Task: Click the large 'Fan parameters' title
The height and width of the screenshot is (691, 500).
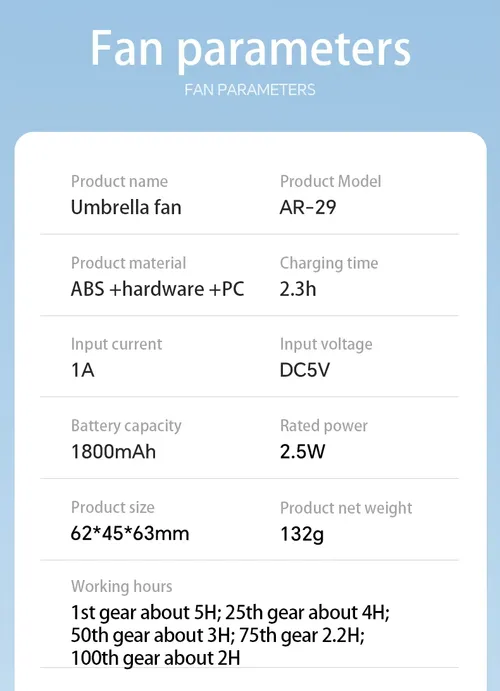Action: [250, 50]
